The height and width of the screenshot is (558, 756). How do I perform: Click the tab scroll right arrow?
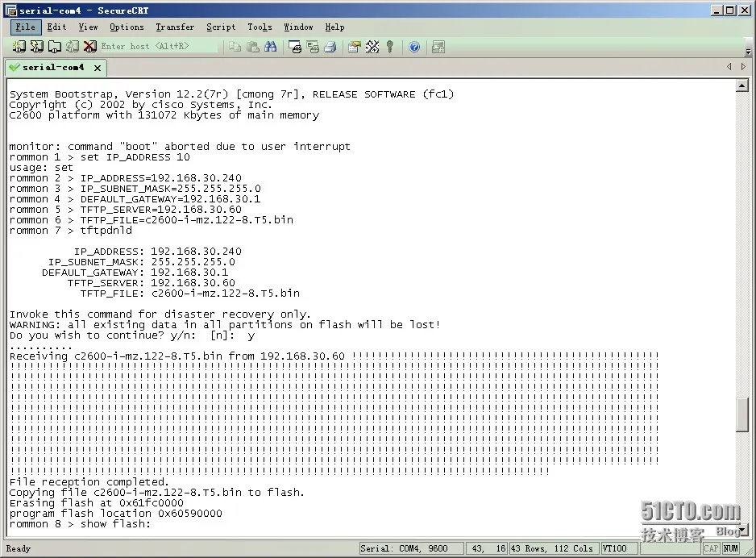point(743,67)
